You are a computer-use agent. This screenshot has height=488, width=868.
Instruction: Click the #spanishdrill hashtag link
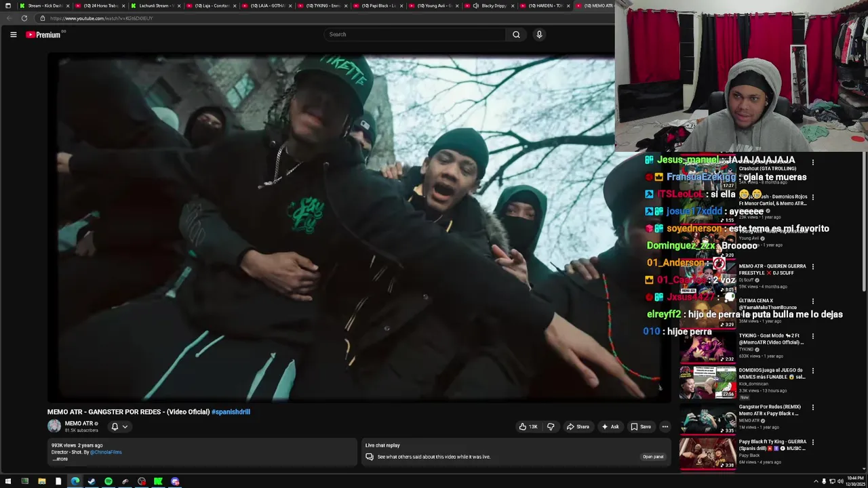[x=231, y=411]
